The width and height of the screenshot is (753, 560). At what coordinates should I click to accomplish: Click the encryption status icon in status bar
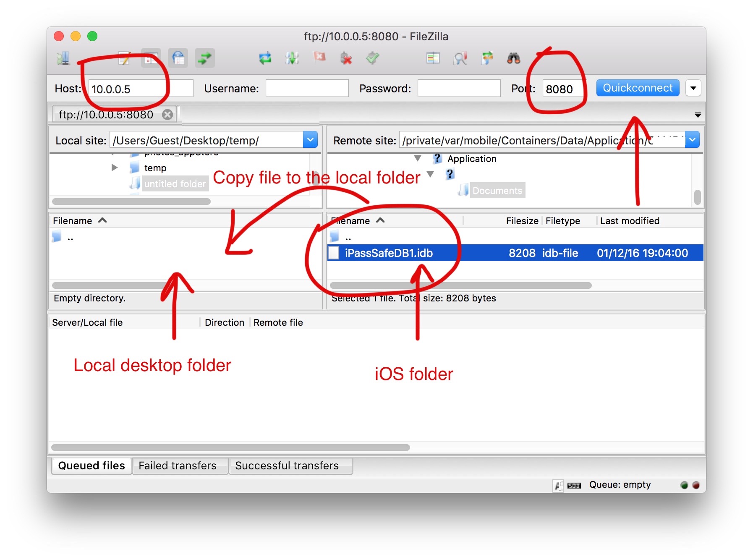click(x=558, y=486)
